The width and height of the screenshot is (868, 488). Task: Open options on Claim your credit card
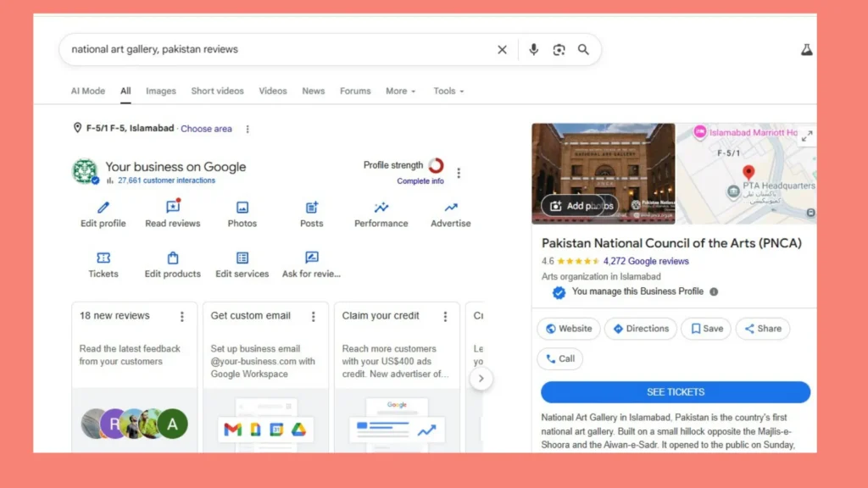[445, 317]
